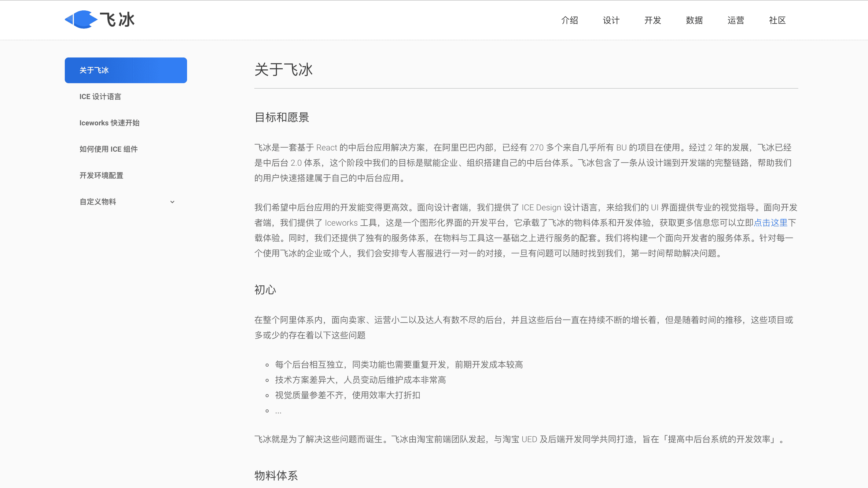Click the 目标和愿景 heading
Screen dimensions: 868x488
tap(282, 117)
